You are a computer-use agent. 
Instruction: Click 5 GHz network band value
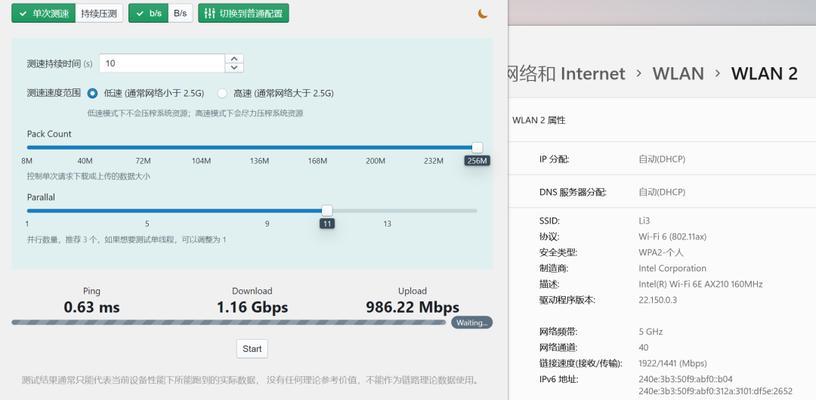(651, 331)
